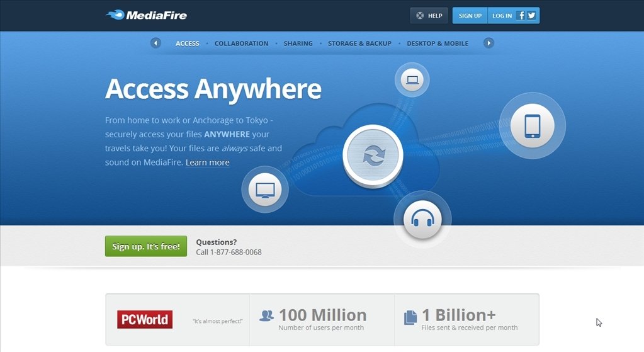Click the users icon beside 100 Million
The height and width of the screenshot is (352, 644).
(x=266, y=315)
